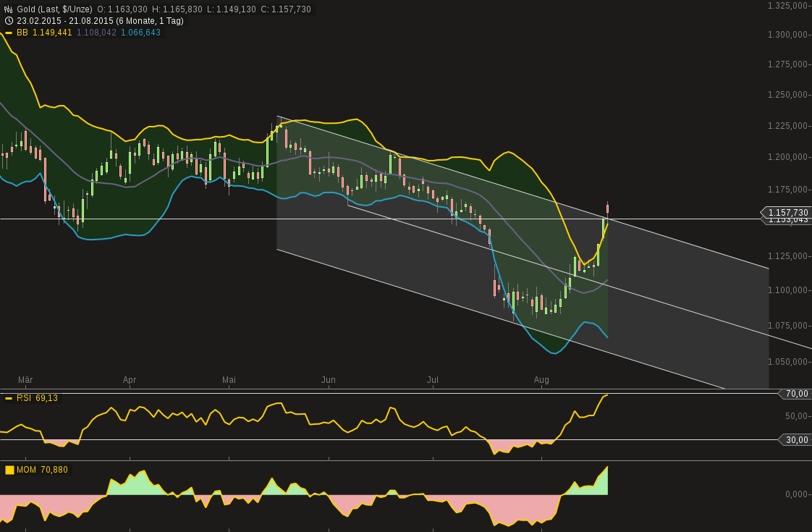Image resolution: width=812 pixels, height=532 pixels.
Task: Click the 0,000 line label in MOM panel
Action: (795, 494)
